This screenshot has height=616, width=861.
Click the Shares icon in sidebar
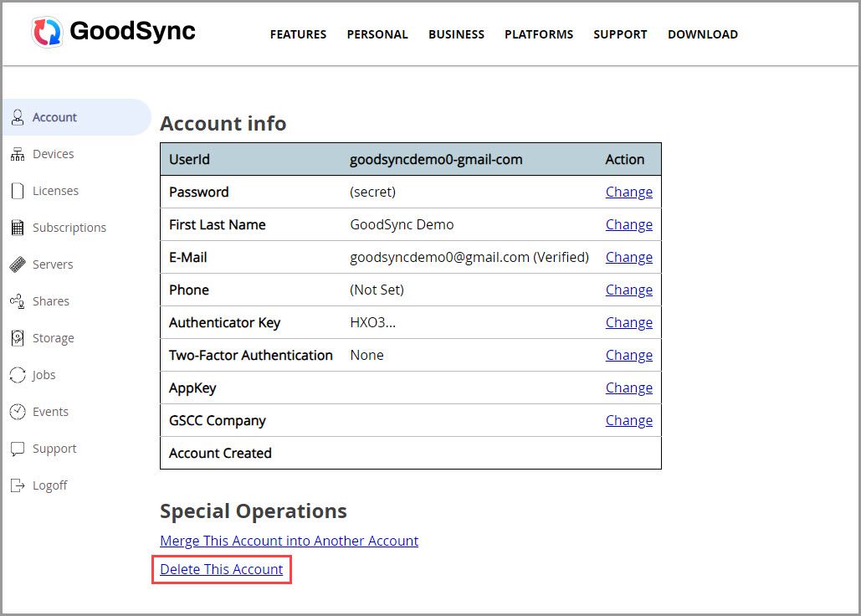click(x=18, y=300)
